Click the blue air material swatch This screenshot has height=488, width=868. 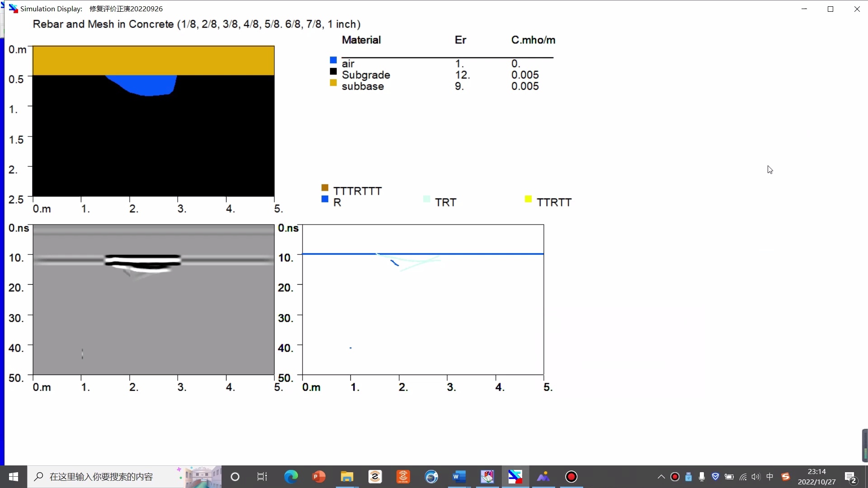[333, 60]
